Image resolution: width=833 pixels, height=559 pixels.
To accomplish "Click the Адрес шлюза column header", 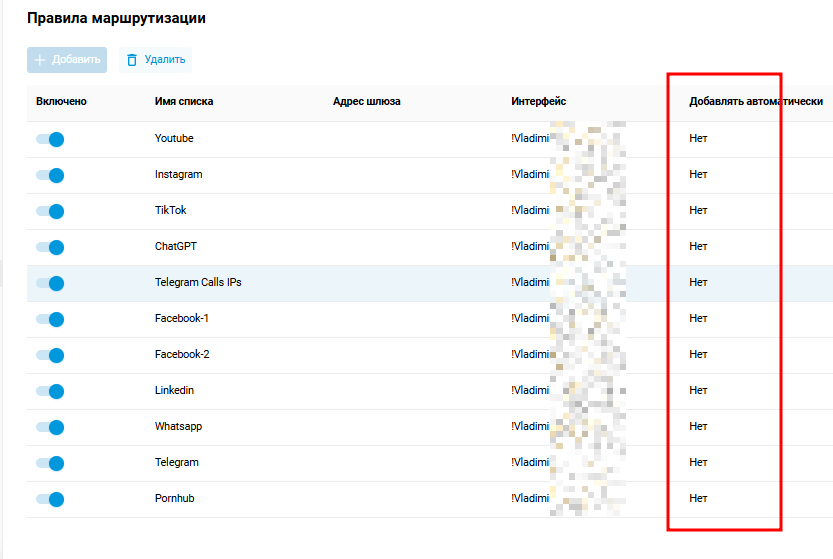I will pos(366,102).
